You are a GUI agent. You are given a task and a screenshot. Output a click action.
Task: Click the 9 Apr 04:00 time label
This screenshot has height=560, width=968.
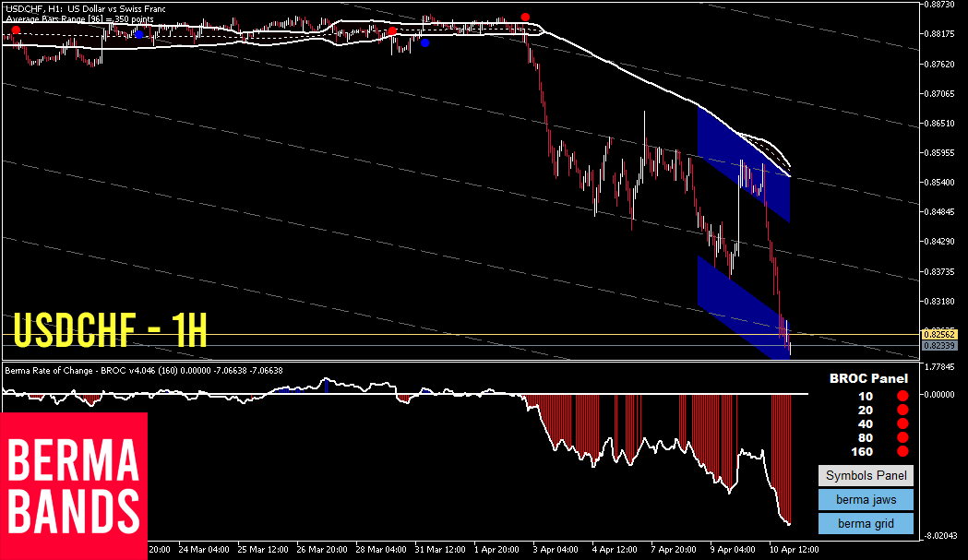(733, 550)
